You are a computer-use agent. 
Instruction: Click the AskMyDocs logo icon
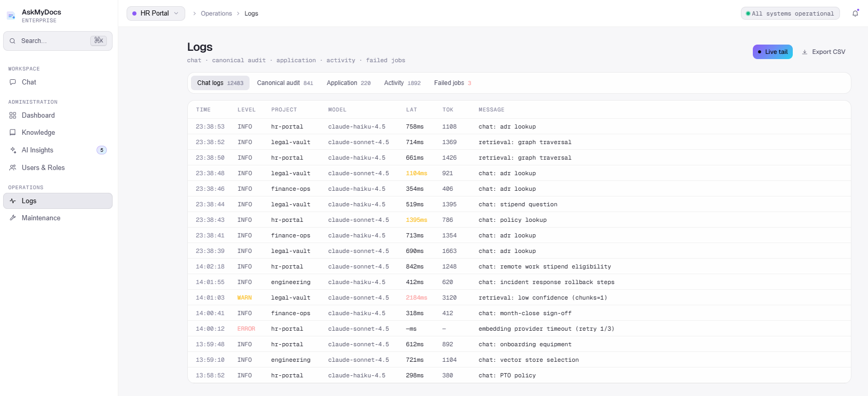pyautogui.click(x=11, y=16)
